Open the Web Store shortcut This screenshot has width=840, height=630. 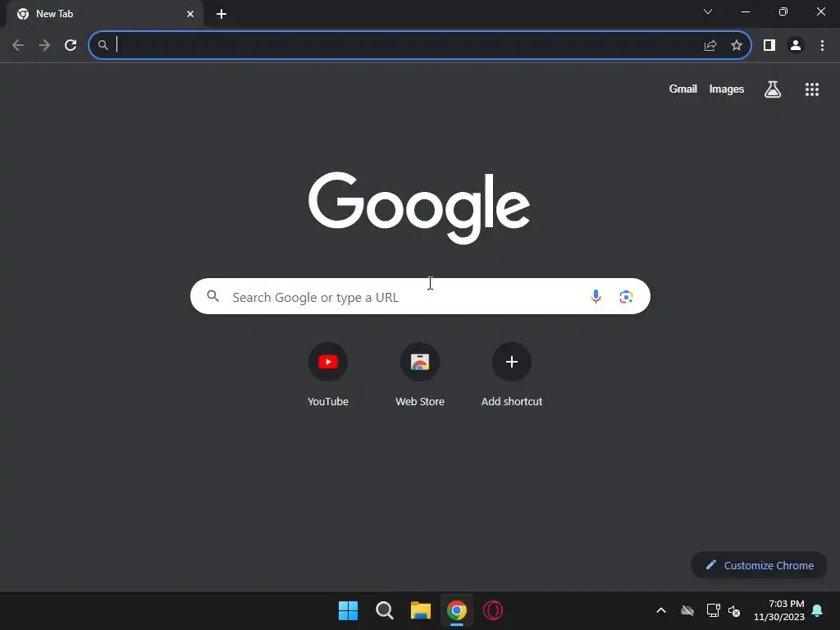(420, 374)
